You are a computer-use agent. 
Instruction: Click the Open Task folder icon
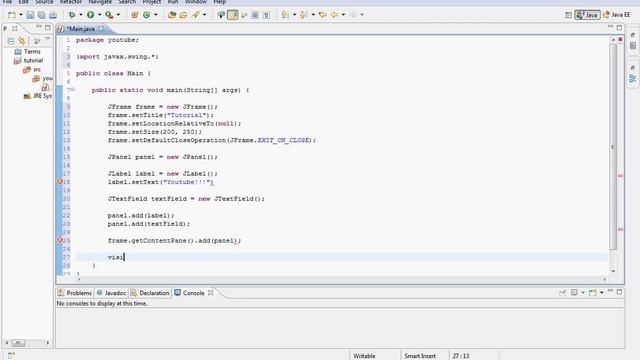[x=183, y=15]
